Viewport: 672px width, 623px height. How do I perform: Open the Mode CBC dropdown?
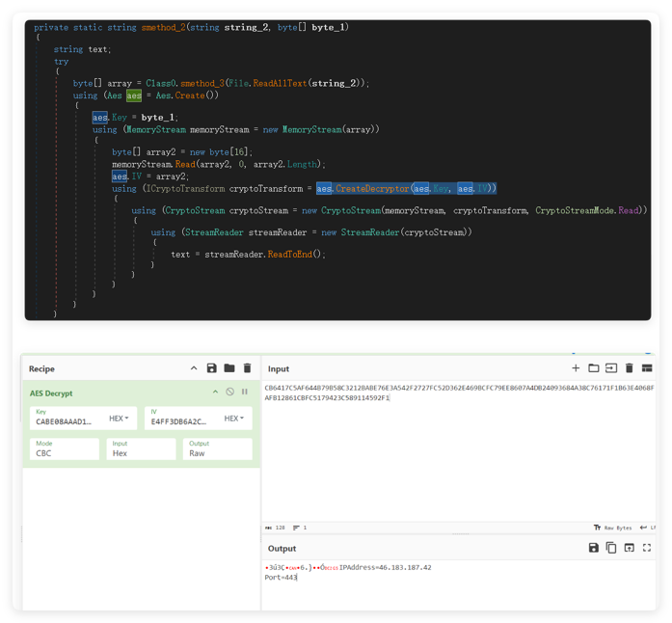[x=65, y=448]
